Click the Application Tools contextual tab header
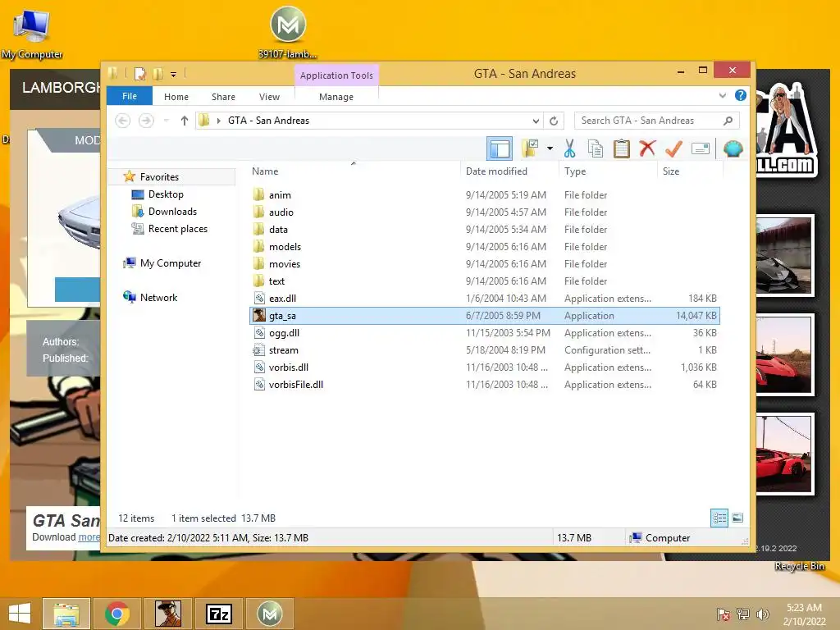This screenshot has height=630, width=840. (336, 75)
